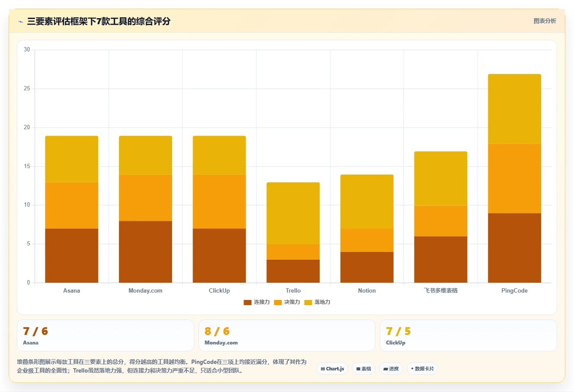Toggle the 落地力 legend entry
The width and height of the screenshot is (574, 392).
317,302
